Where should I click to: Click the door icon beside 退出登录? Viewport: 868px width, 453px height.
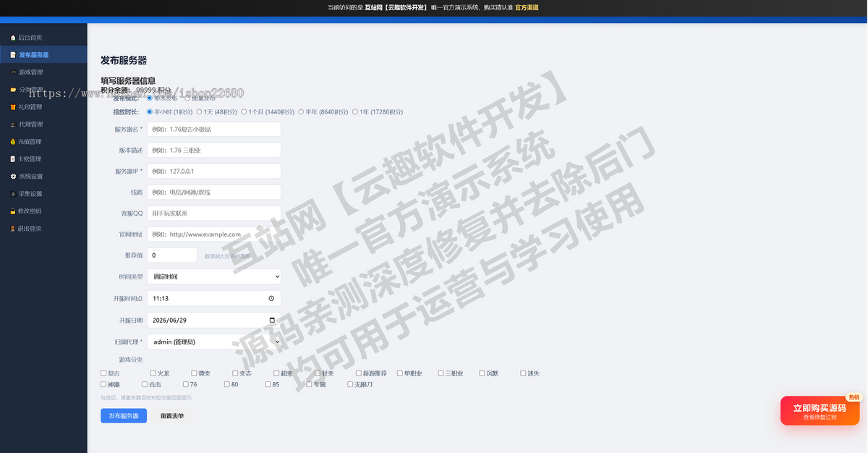point(13,229)
